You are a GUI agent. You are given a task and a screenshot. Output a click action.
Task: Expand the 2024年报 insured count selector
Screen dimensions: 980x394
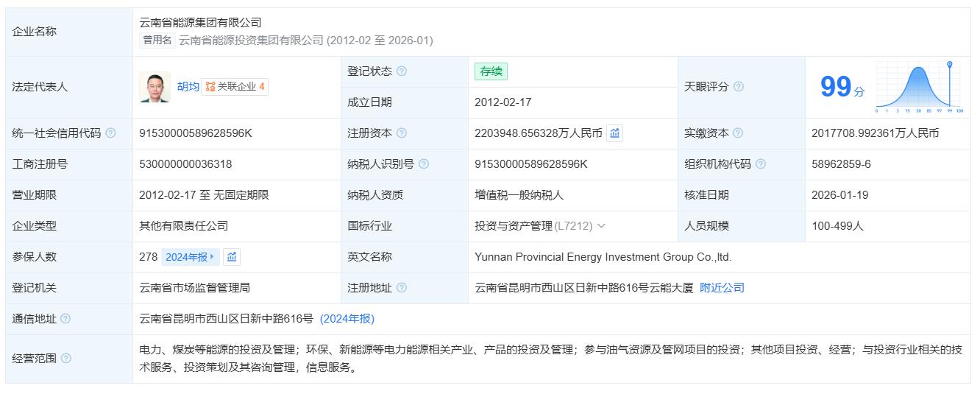[x=190, y=257]
